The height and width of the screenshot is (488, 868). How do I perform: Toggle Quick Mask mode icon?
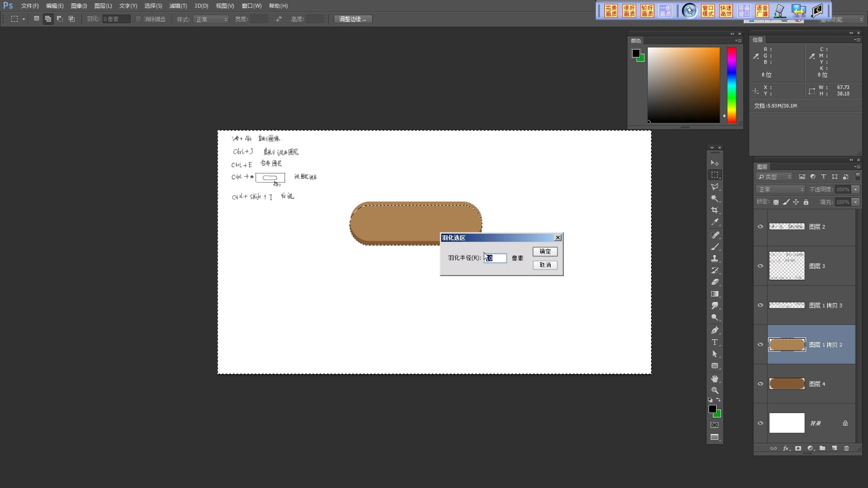tap(714, 425)
